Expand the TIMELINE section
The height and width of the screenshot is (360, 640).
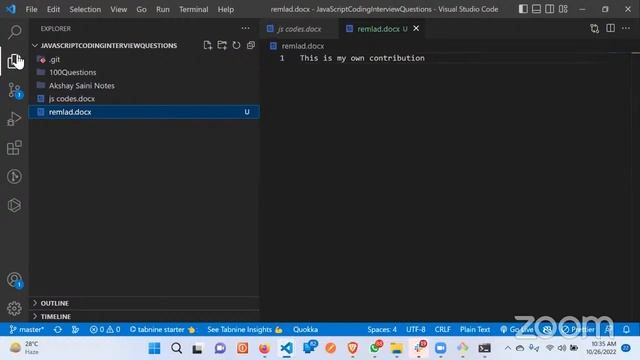click(144, 316)
